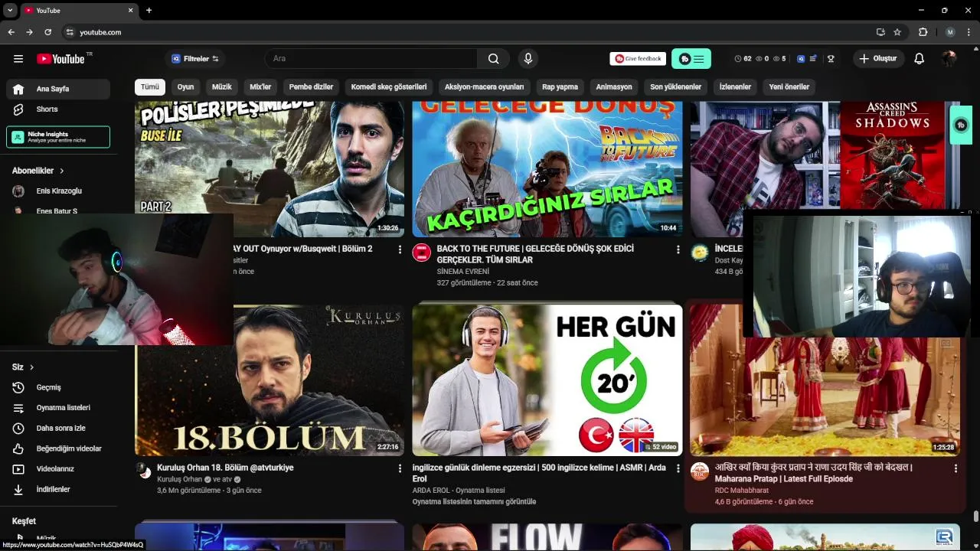Bookmark this page with the star icon
The width and height of the screenshot is (980, 551).
tap(897, 32)
